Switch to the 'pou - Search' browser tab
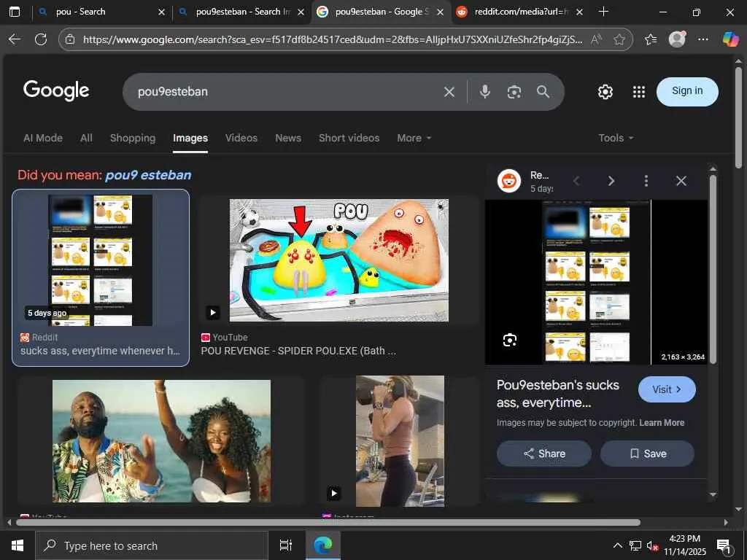This screenshot has width=747, height=560. 96,12
